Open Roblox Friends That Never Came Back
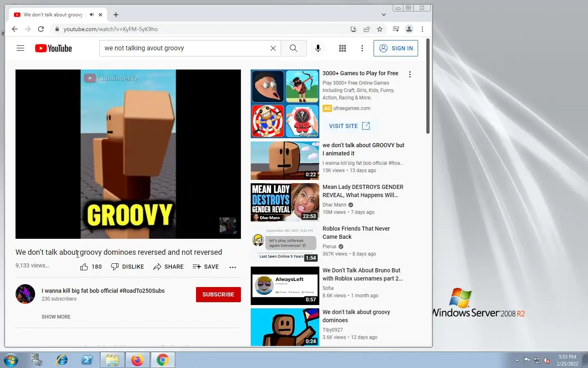Screen dimensions: 588x368 (356, 233)
